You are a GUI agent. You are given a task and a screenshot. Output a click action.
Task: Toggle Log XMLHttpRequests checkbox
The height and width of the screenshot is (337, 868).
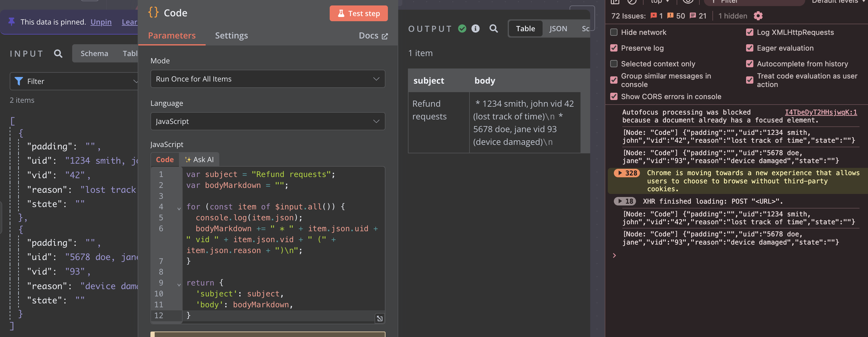point(749,32)
